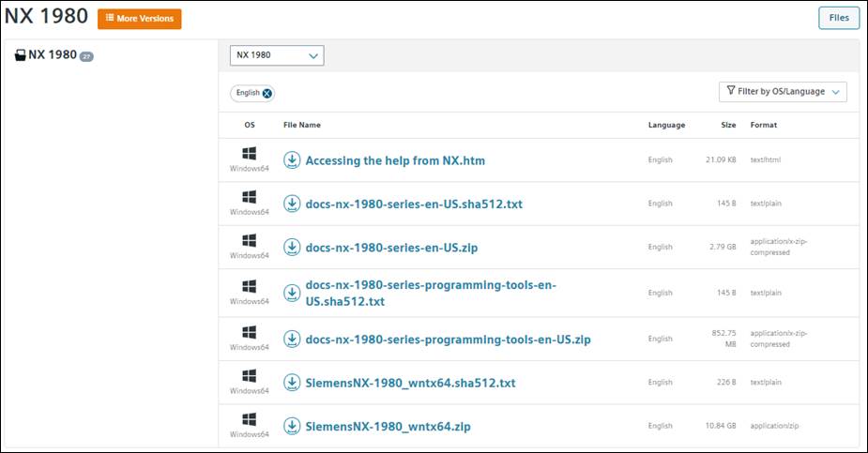Expand the Filter by OS/Language dropdown

tap(783, 92)
